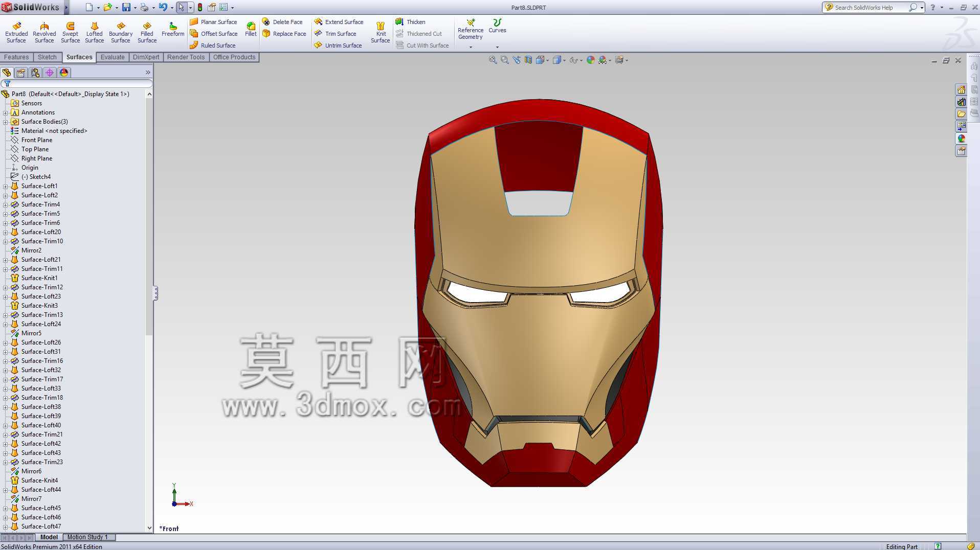The height and width of the screenshot is (550, 980).
Task: Click the Search SolidWorks Help field
Action: point(870,7)
